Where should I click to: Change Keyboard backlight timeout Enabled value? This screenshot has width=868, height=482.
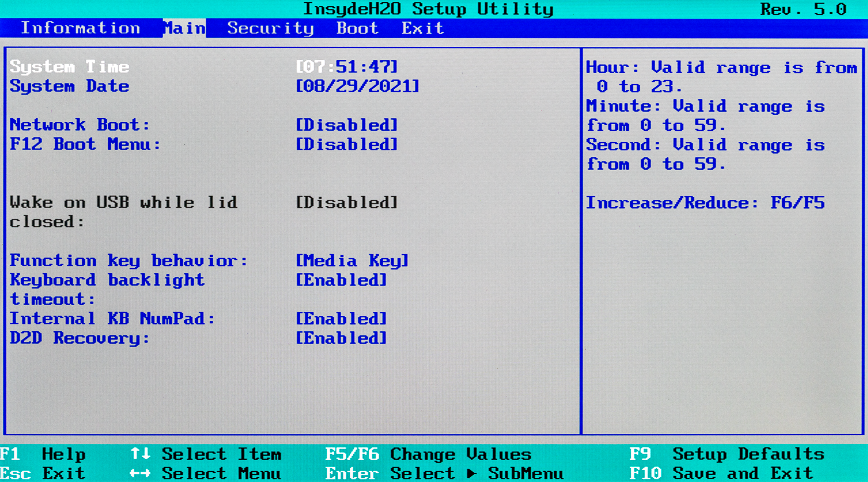pos(341,280)
